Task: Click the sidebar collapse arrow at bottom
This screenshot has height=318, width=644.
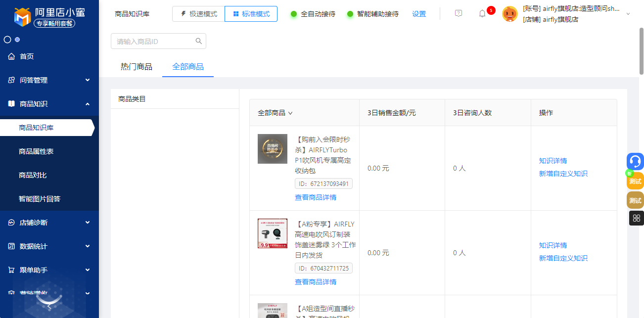Action: coord(49,307)
